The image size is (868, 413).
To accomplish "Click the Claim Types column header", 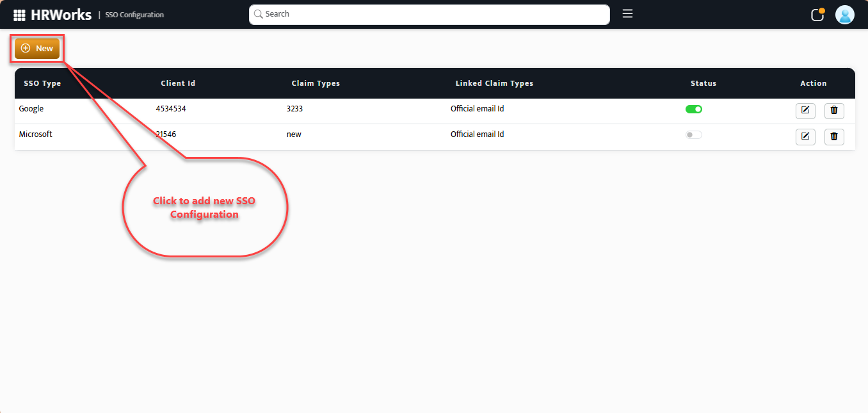I will pyautogui.click(x=316, y=83).
